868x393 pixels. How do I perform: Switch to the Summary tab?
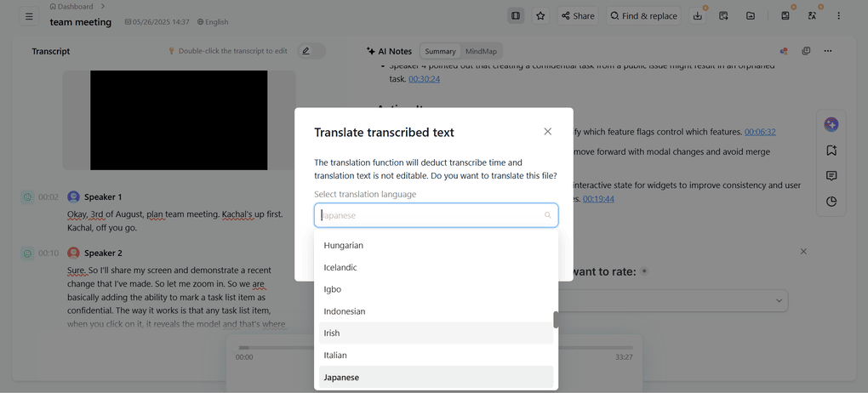click(x=440, y=52)
